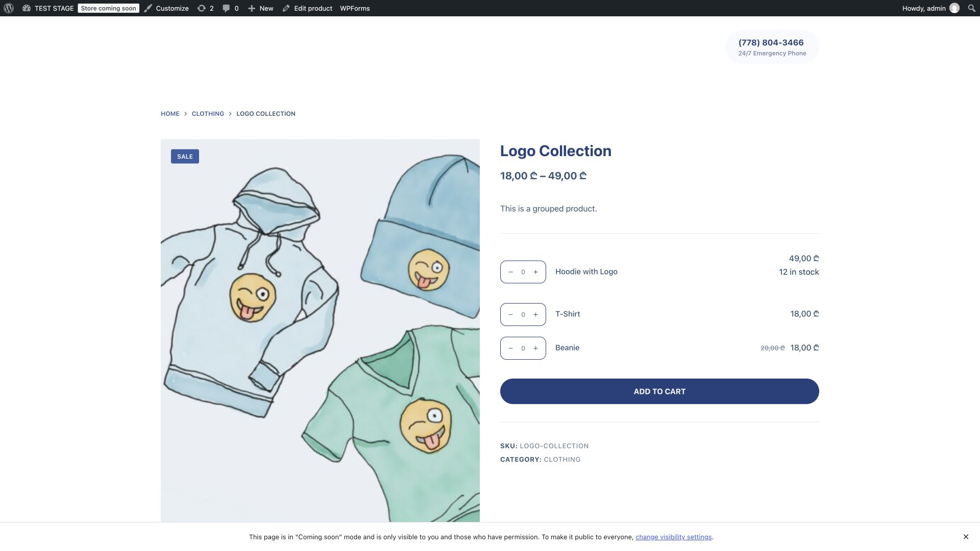Increase T-Shirt quantity

coord(535,314)
